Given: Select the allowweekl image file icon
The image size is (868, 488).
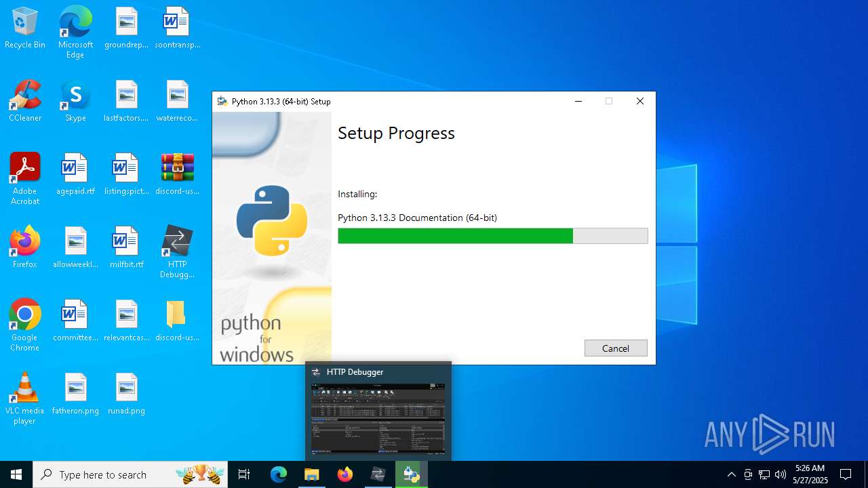Looking at the screenshot, I should pyautogui.click(x=75, y=247).
